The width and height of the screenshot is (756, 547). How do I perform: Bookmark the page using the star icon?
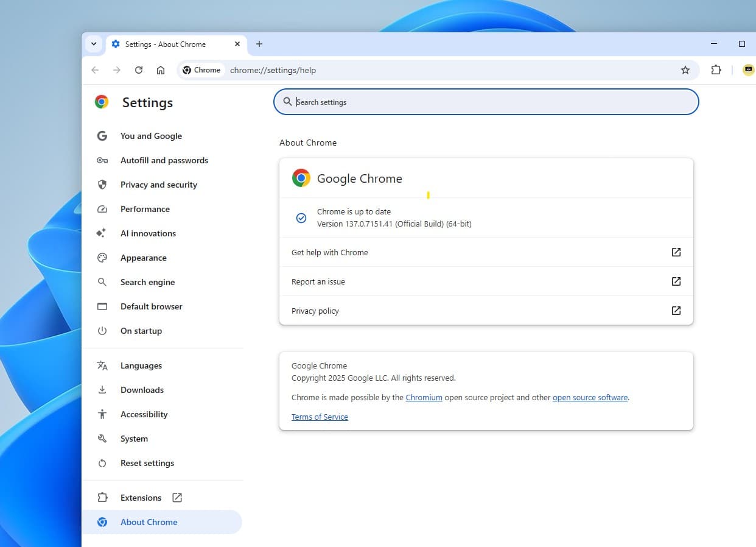[x=685, y=70]
